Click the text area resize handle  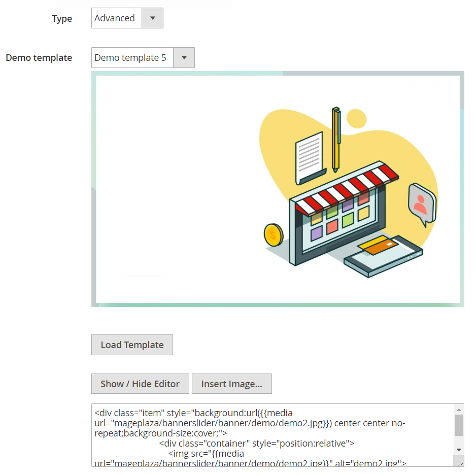coord(460,461)
